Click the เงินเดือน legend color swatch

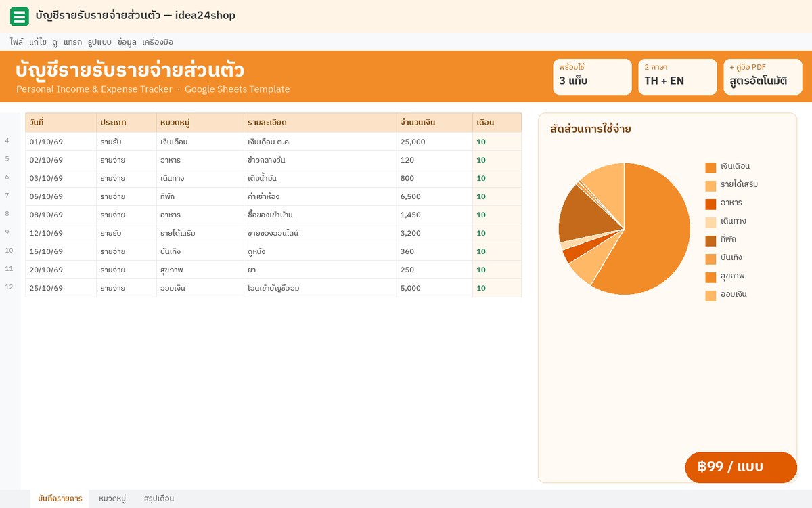pyautogui.click(x=710, y=167)
